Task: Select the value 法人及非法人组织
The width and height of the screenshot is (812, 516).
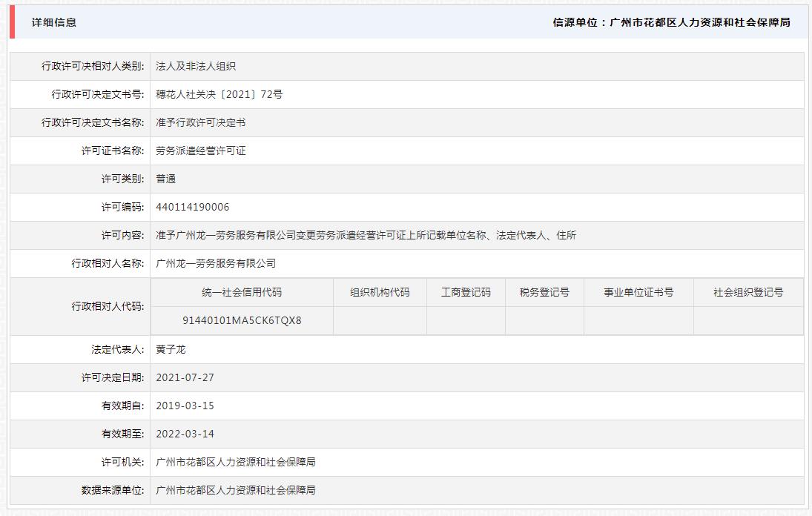Action: point(196,66)
